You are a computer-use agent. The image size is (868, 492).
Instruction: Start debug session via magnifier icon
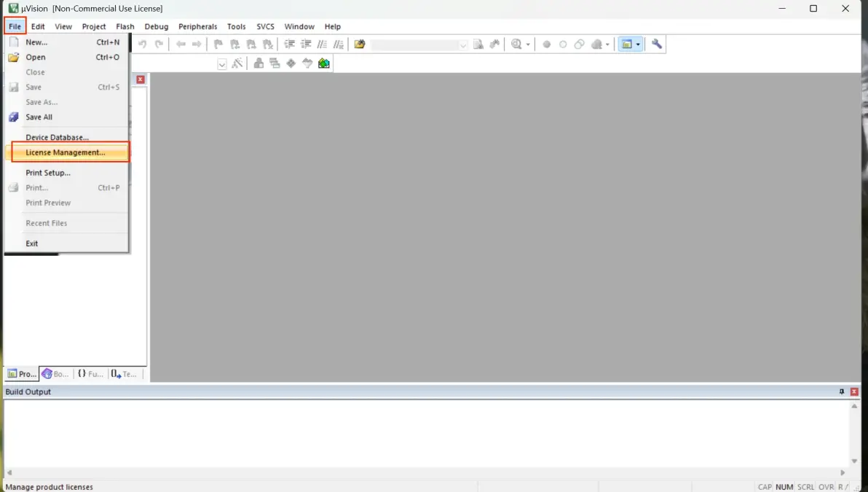point(516,44)
